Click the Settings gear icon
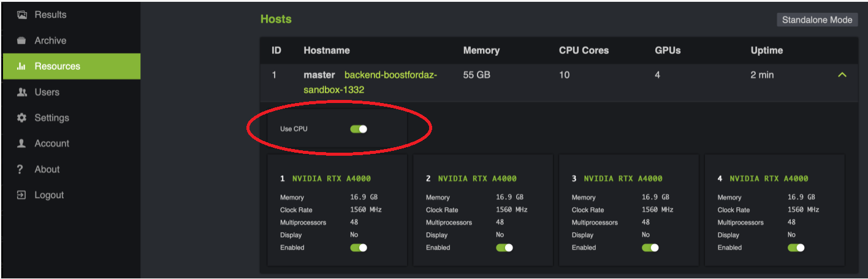 [22, 118]
